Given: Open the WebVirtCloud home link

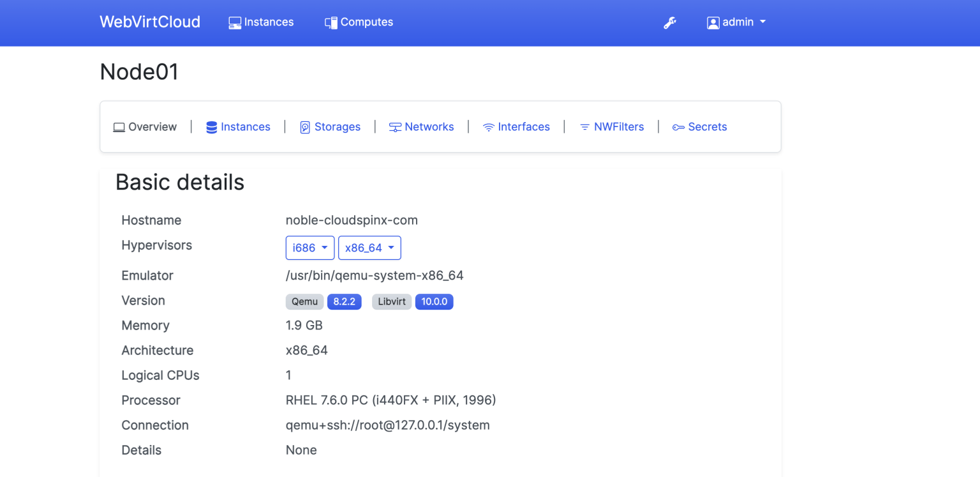Looking at the screenshot, I should point(149,22).
